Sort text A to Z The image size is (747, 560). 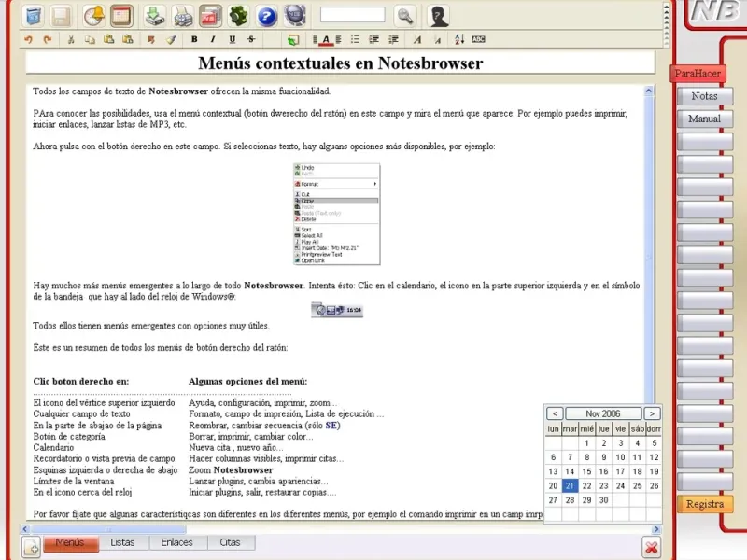459,39
